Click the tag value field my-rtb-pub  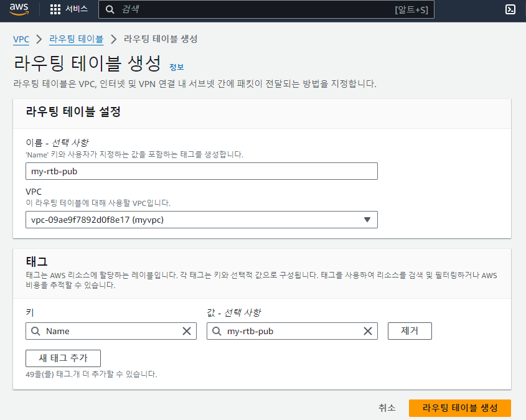click(x=292, y=331)
